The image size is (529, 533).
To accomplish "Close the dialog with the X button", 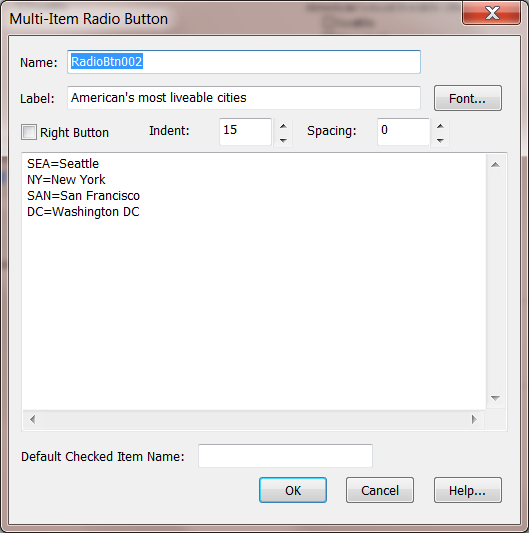I will click(x=491, y=13).
